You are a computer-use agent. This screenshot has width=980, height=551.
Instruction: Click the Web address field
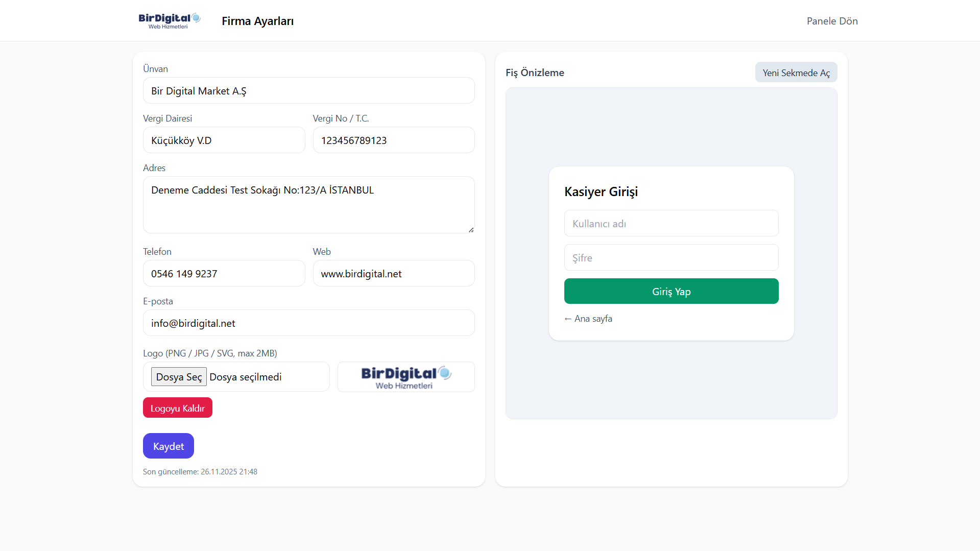pyautogui.click(x=393, y=274)
